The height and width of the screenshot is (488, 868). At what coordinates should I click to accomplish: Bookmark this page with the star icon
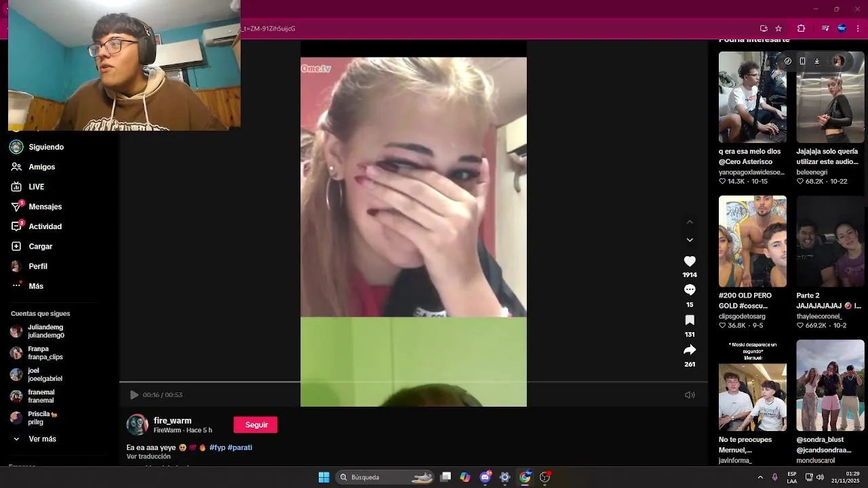778,28
